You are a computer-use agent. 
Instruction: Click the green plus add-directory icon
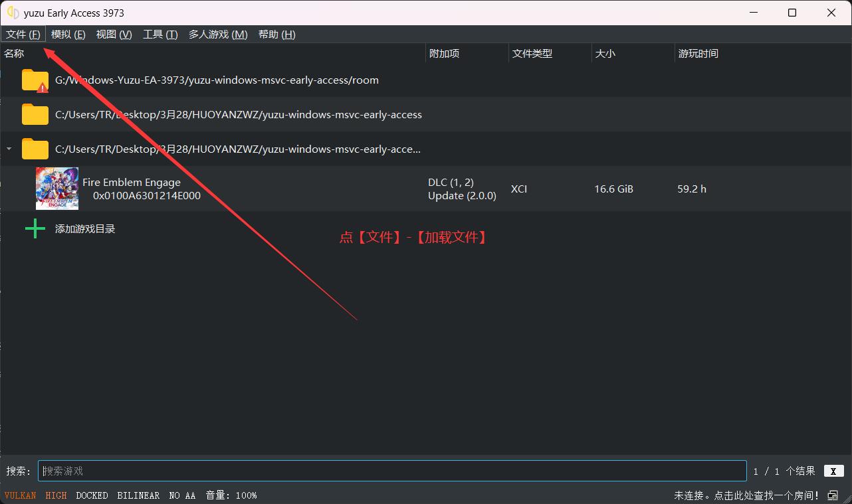click(35, 229)
